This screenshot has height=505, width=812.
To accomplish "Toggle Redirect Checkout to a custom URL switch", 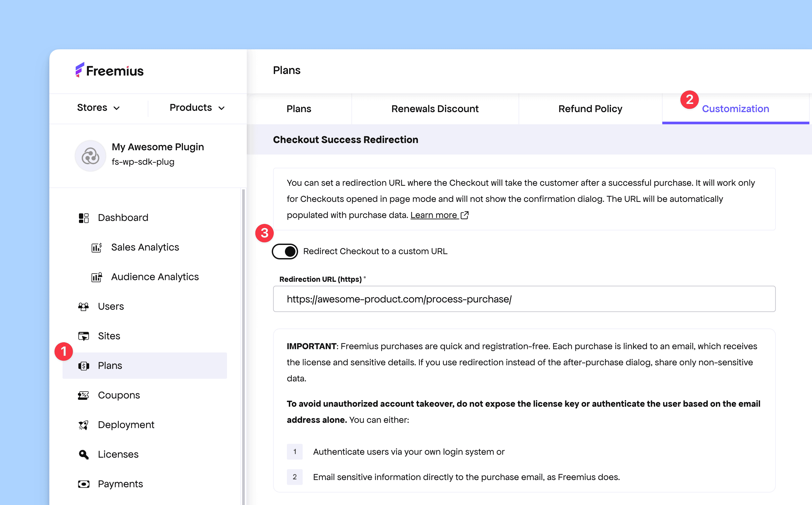I will pos(285,252).
